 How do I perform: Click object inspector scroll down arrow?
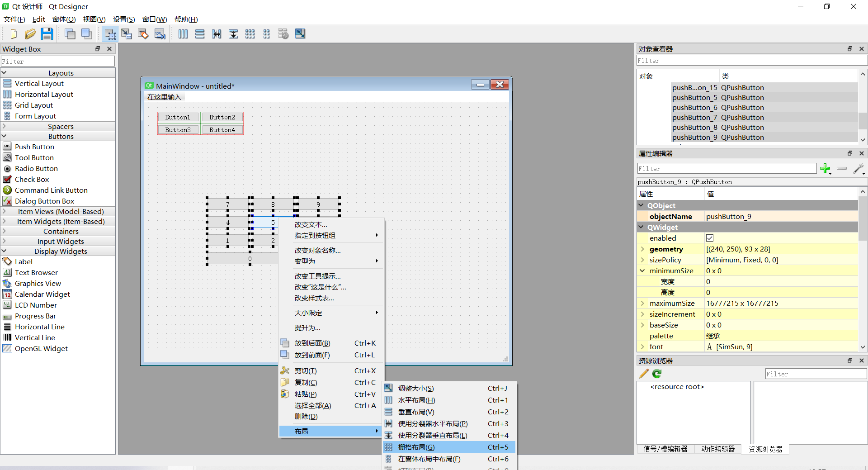click(x=863, y=140)
